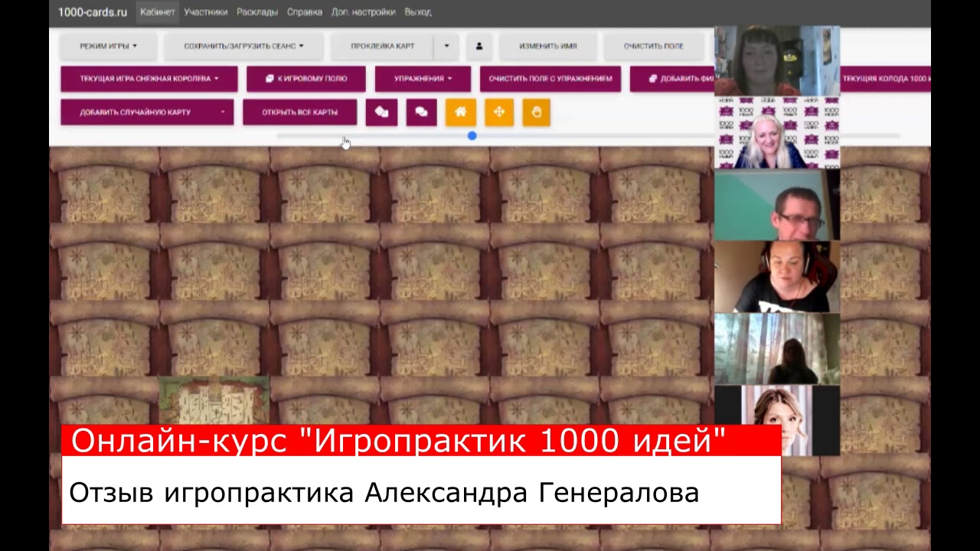Expand Сохранить/Загрузить сеанс dropdown
Screen dimensions: 980x551
coord(243,46)
